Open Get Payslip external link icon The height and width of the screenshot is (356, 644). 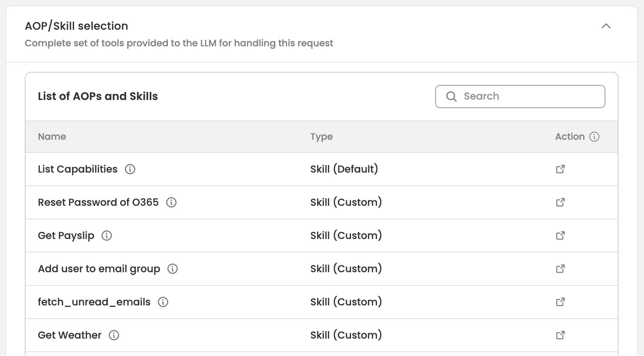pos(560,236)
